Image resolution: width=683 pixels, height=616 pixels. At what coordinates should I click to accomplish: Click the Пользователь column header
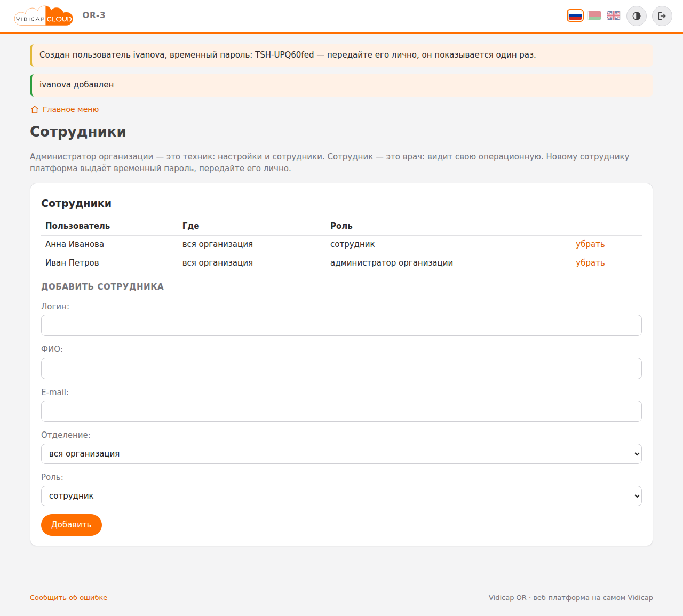[x=78, y=226]
